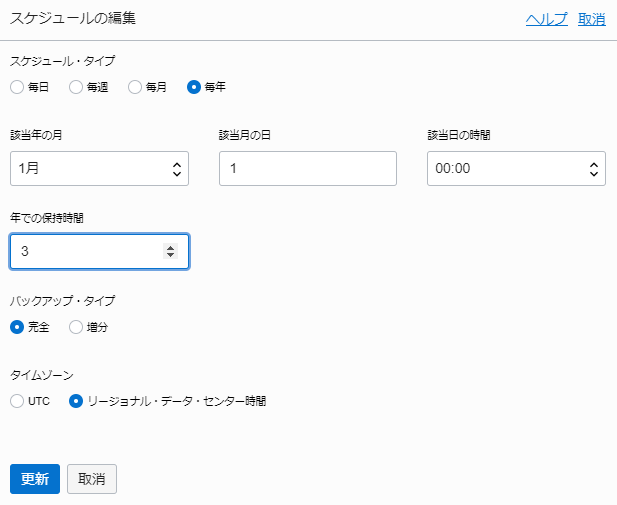Click the 取消 link in the header
The image size is (617, 505).
[x=591, y=18]
